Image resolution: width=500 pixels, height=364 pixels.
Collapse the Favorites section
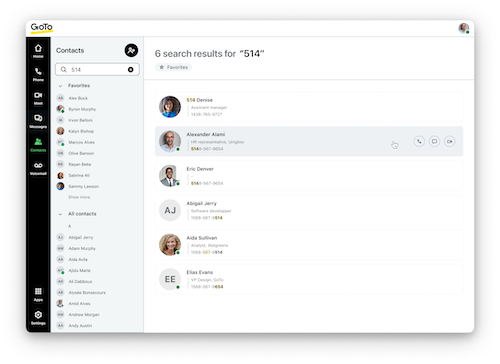tap(60, 86)
